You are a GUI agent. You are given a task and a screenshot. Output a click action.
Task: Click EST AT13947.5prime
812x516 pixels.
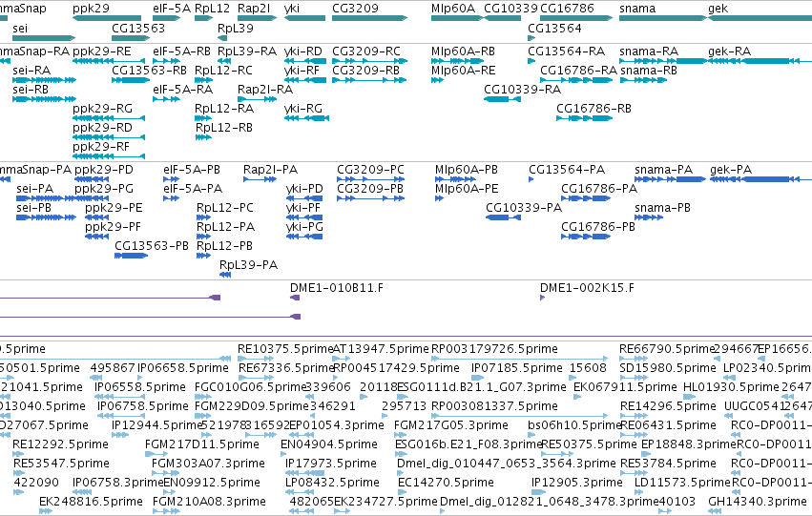coord(381,349)
